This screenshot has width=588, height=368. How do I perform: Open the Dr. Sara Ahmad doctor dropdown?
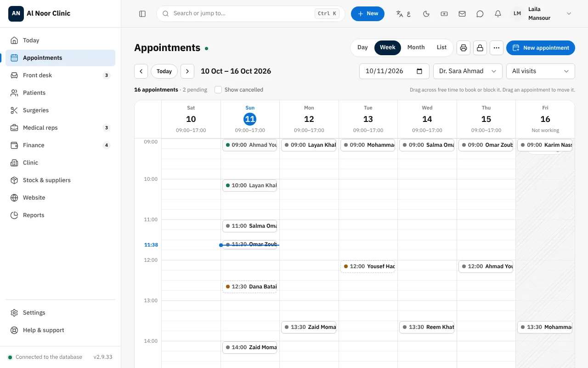point(468,71)
